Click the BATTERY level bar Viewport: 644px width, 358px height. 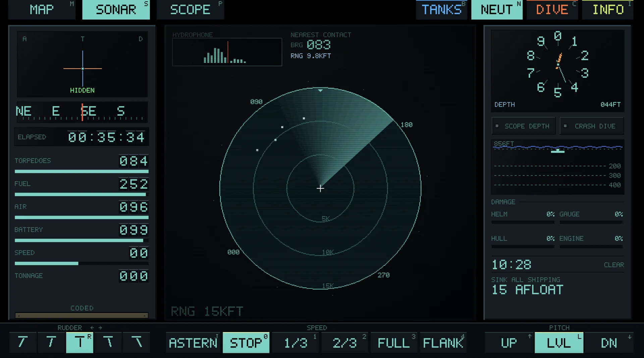point(82,240)
